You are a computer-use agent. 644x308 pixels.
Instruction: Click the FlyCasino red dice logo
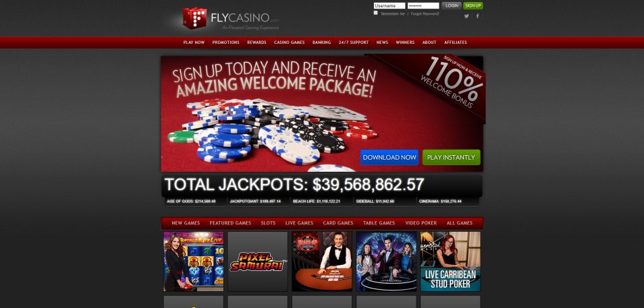[194, 18]
